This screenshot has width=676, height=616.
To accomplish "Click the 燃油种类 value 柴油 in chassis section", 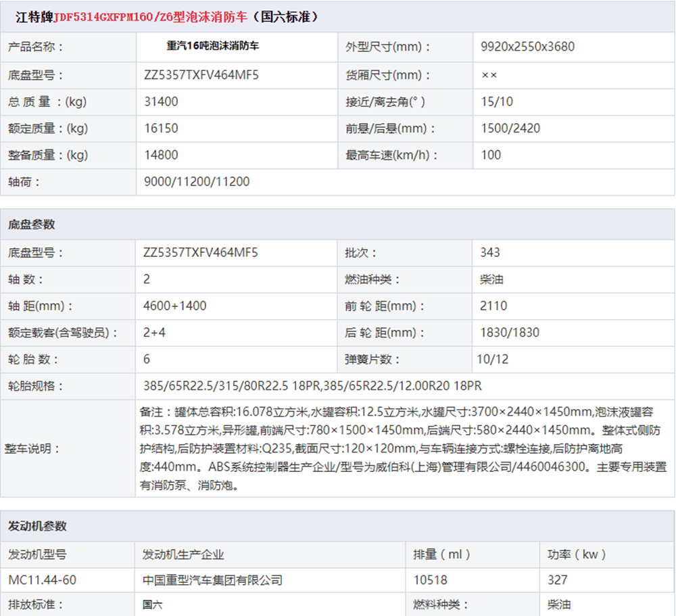I will (x=491, y=279).
